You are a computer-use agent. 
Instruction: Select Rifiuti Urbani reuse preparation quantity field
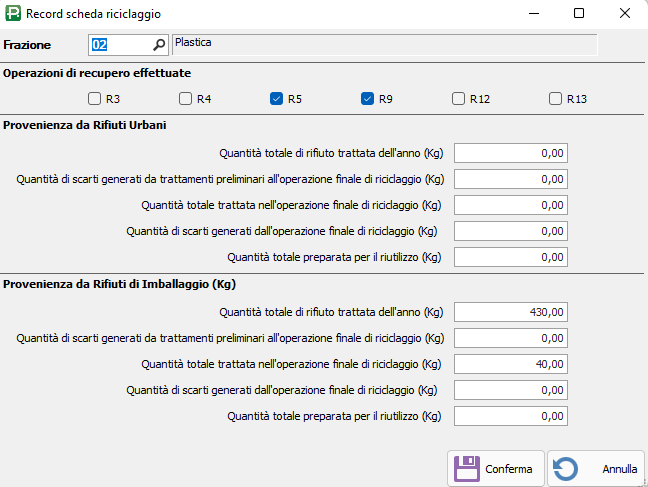pos(513,257)
